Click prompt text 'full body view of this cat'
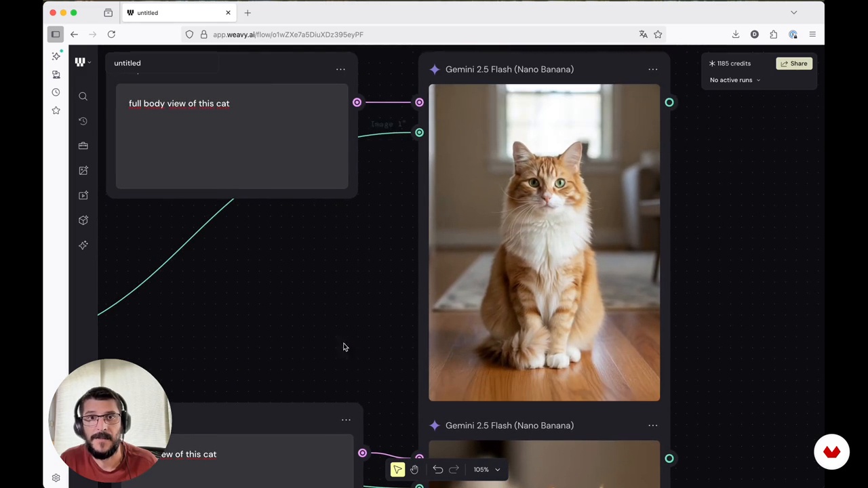 pos(179,104)
